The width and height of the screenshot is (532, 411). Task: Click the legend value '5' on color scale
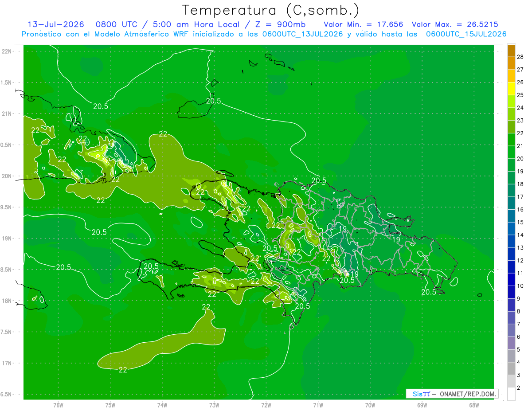[x=519, y=350]
